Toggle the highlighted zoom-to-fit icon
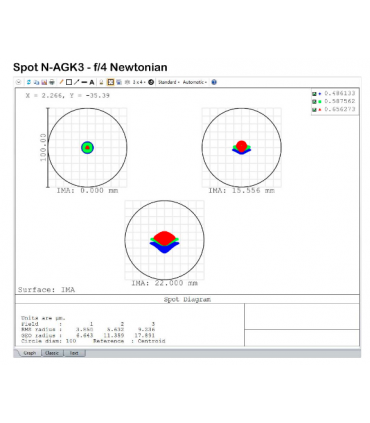 [x=111, y=82]
